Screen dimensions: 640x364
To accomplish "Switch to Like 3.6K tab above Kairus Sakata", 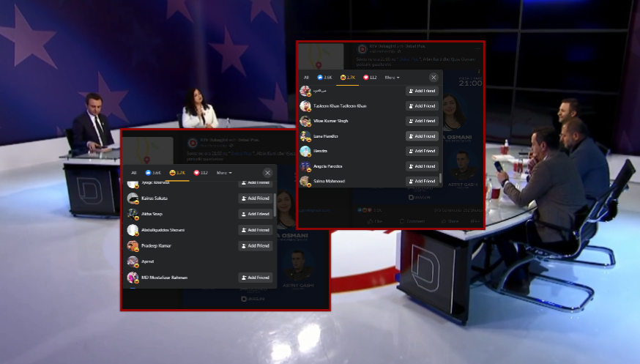I will (x=153, y=173).
